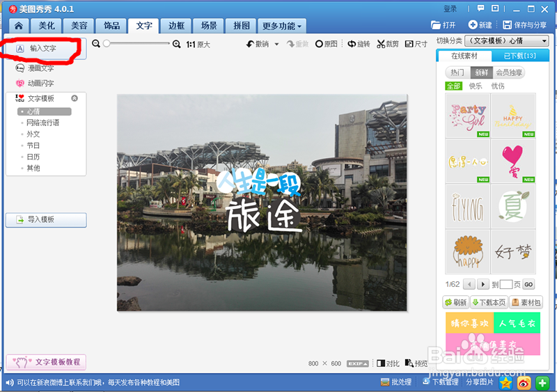
Task: Click 1:1 原大 original size
Action: click(x=198, y=45)
